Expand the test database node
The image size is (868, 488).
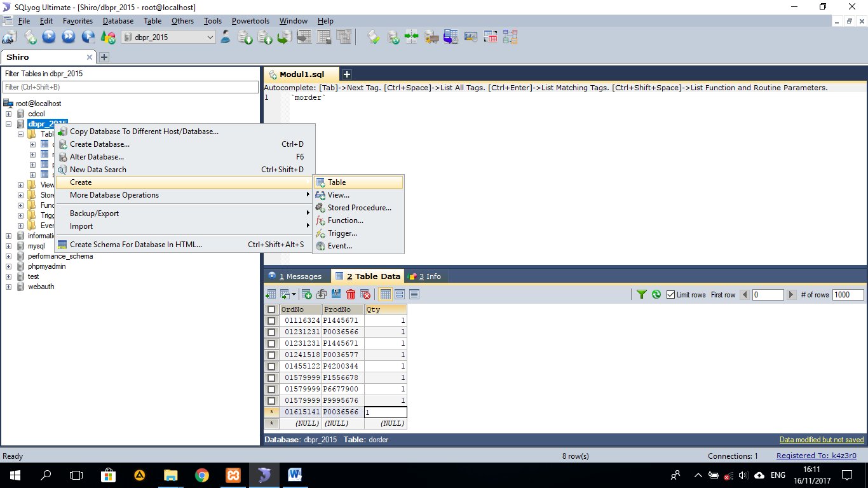[x=9, y=276]
